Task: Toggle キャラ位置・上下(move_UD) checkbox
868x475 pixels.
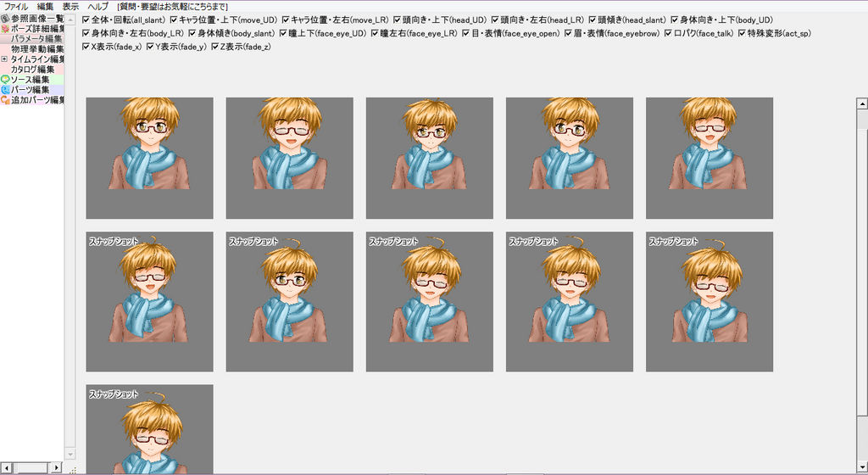Action: [x=173, y=20]
